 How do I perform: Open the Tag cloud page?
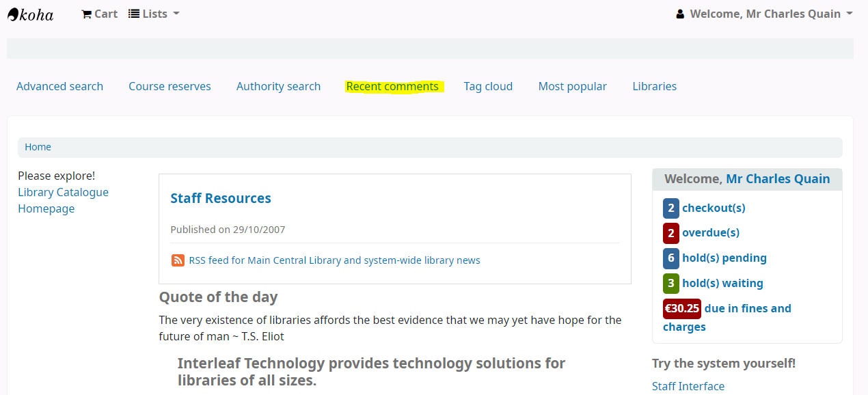(488, 86)
